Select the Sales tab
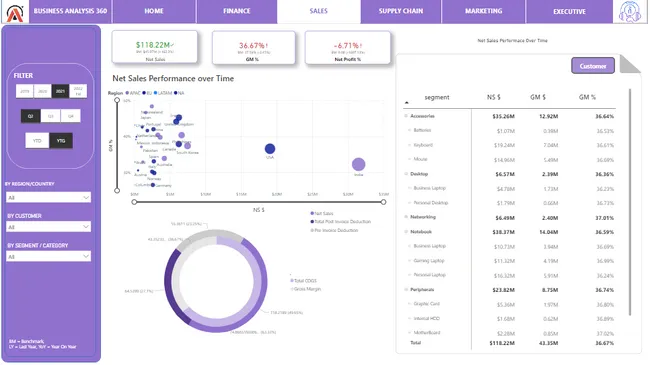Screen dimensions: 650x365 tap(318, 11)
